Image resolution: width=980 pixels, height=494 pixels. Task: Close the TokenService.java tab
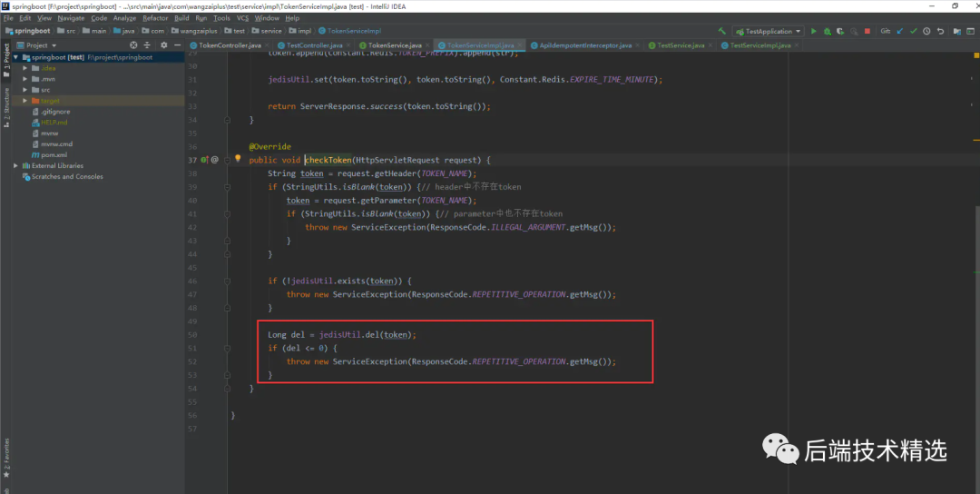click(427, 45)
